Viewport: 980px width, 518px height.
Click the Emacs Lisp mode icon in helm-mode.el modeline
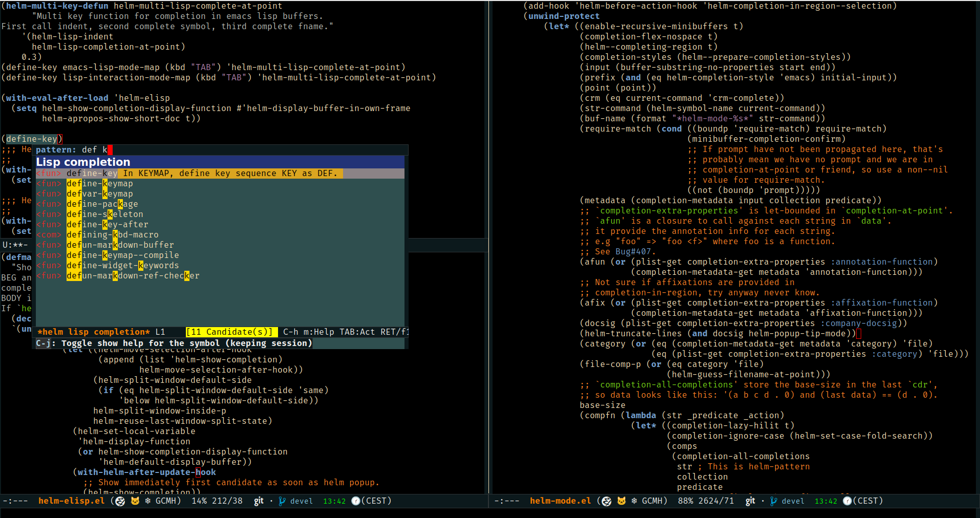606,501
